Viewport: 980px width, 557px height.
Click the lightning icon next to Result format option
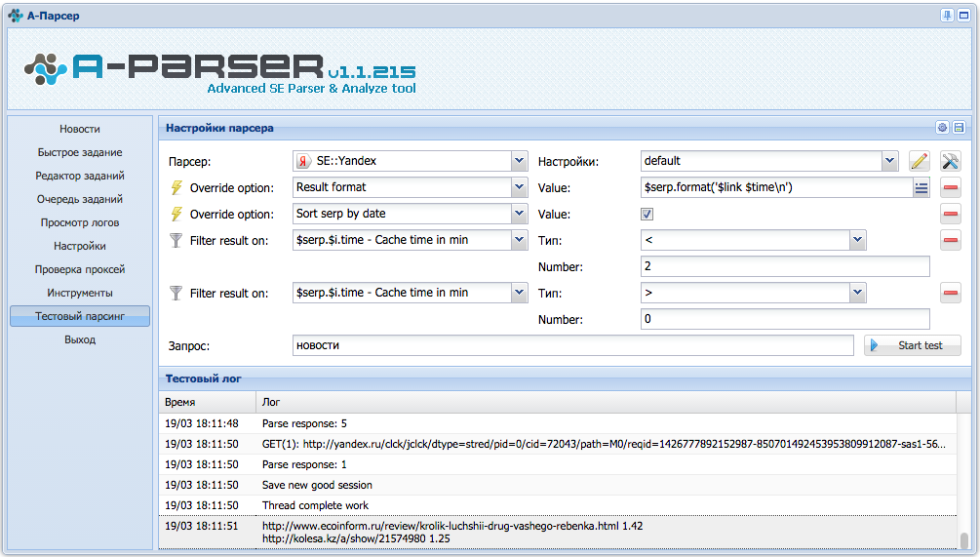[x=176, y=187]
